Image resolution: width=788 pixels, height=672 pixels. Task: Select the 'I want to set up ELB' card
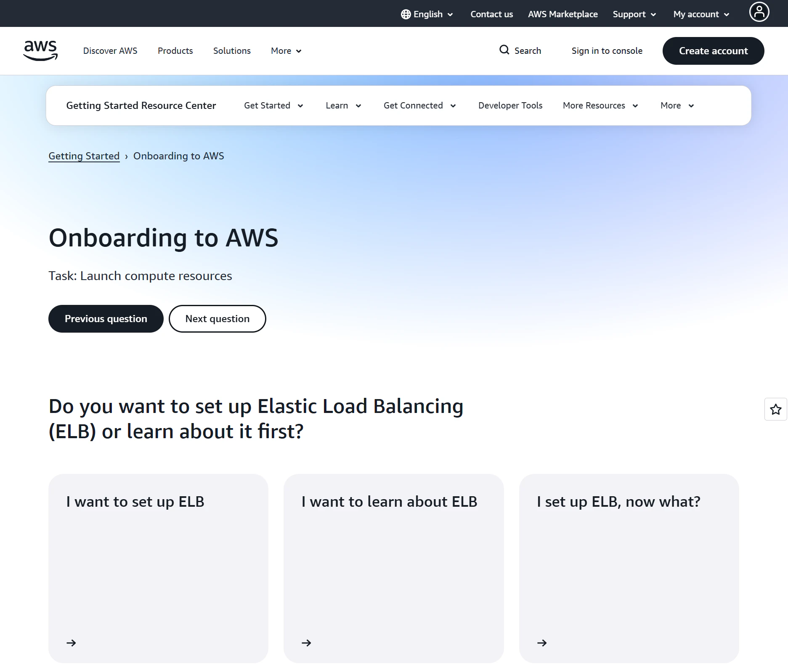tap(158, 569)
